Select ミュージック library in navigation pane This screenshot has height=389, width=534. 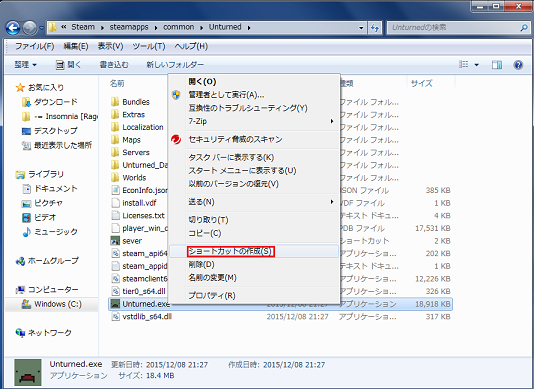pyautogui.click(x=56, y=232)
